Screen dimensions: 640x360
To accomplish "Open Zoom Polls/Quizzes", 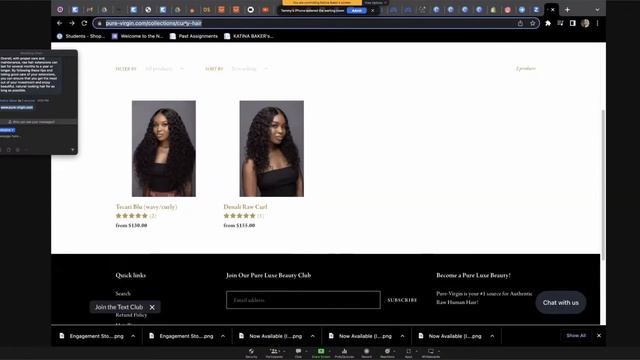I will (x=344, y=353).
